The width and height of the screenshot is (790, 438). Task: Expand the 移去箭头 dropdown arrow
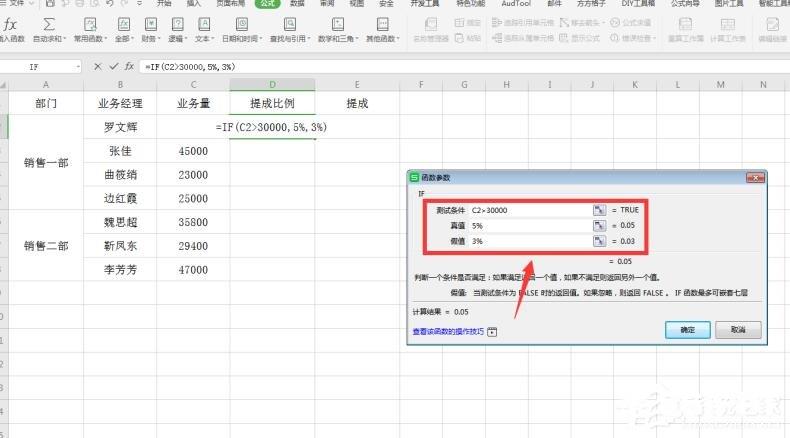click(603, 23)
